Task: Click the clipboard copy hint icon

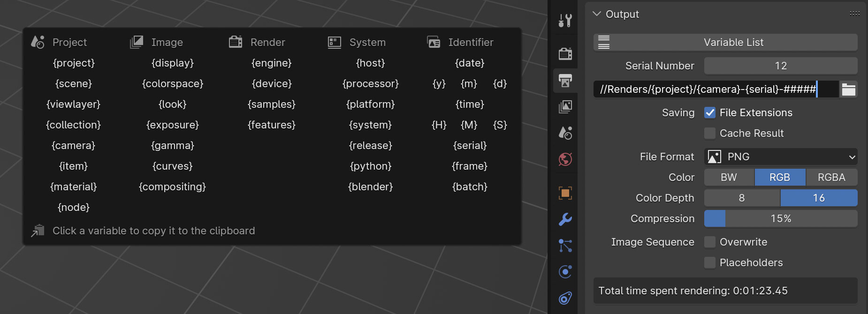Action: [x=38, y=231]
